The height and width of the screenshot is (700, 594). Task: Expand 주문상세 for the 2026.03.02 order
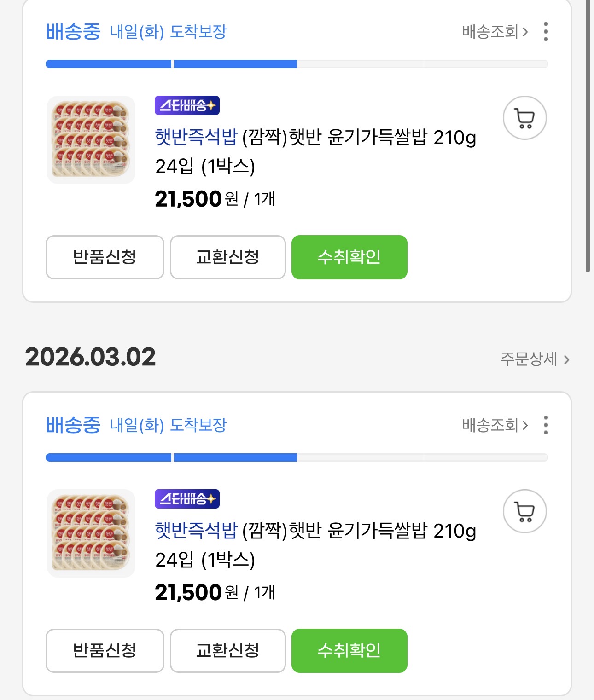(535, 359)
